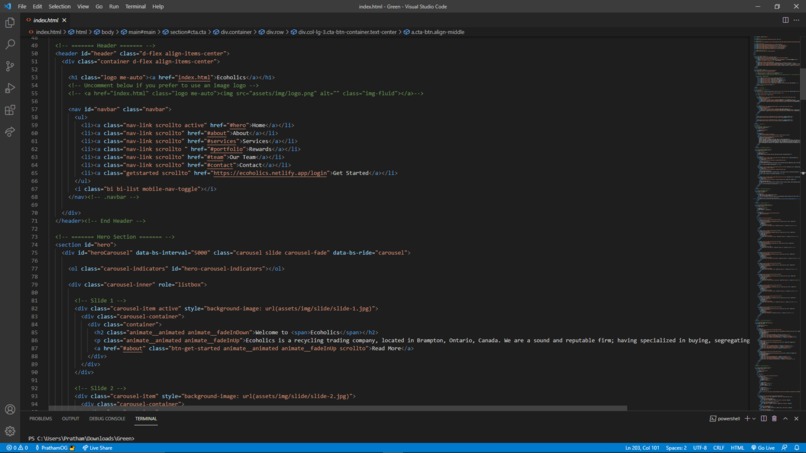Switch to the OUTPUT panel tab
This screenshot has width=806, height=453.
[x=70, y=419]
